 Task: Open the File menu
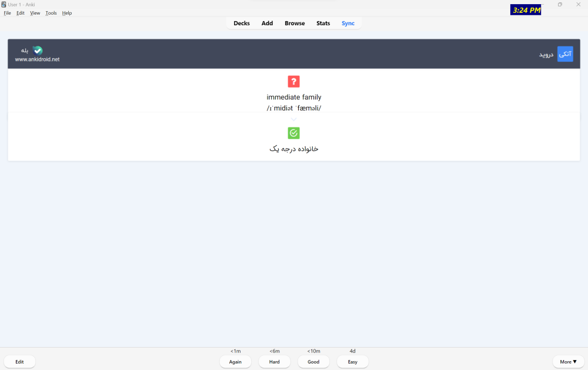click(x=8, y=13)
